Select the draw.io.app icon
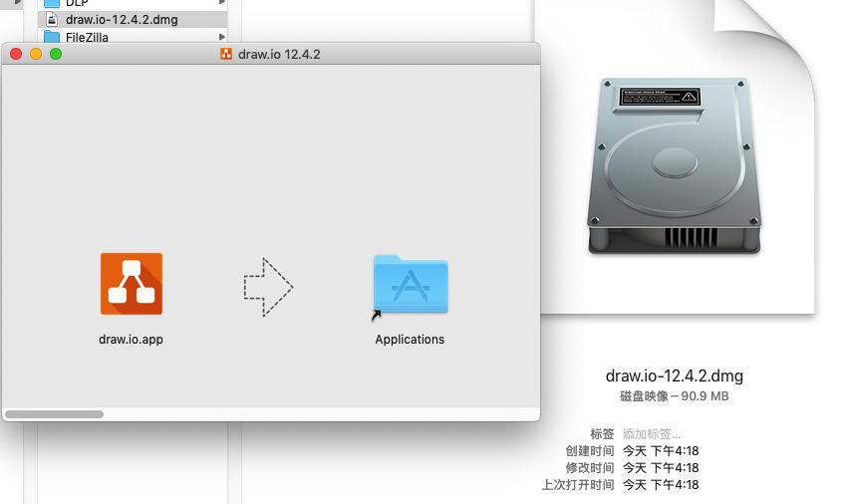Viewport: 845px width, 504px height. (131, 284)
